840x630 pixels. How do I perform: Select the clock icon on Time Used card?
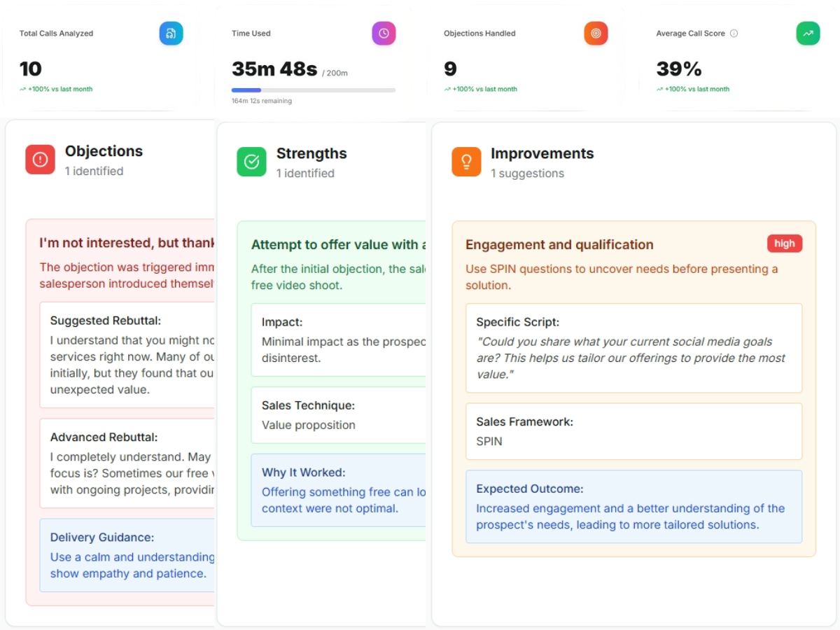384,33
